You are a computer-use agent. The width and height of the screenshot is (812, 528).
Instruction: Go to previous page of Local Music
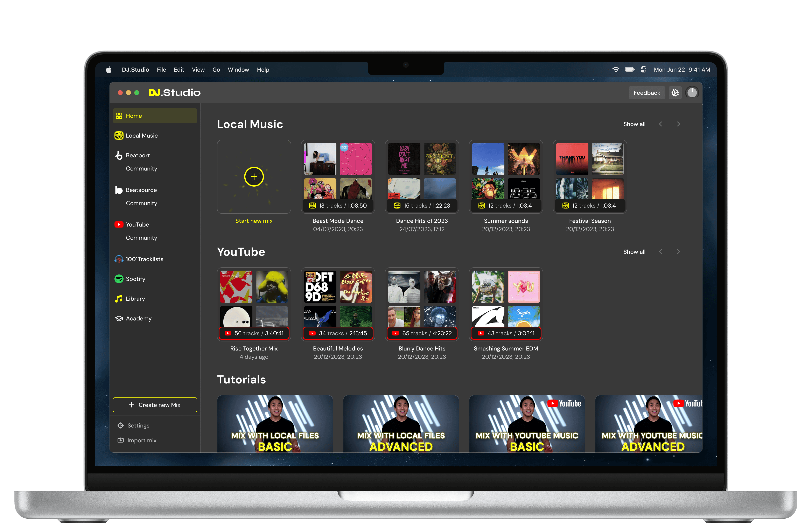pos(660,124)
